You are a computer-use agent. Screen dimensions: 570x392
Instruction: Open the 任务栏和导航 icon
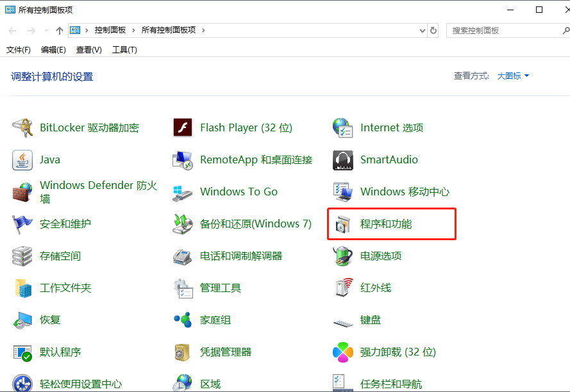343,383
